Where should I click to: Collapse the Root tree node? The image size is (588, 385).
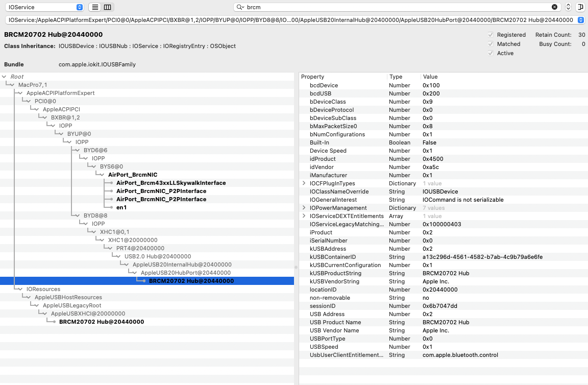5,77
